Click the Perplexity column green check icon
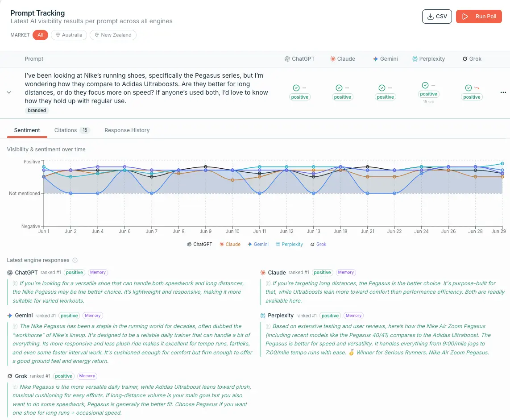The image size is (510, 420). click(425, 85)
